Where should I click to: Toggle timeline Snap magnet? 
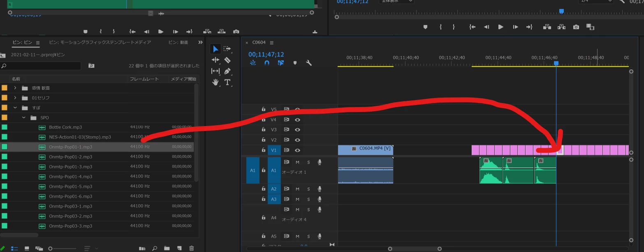tap(266, 63)
